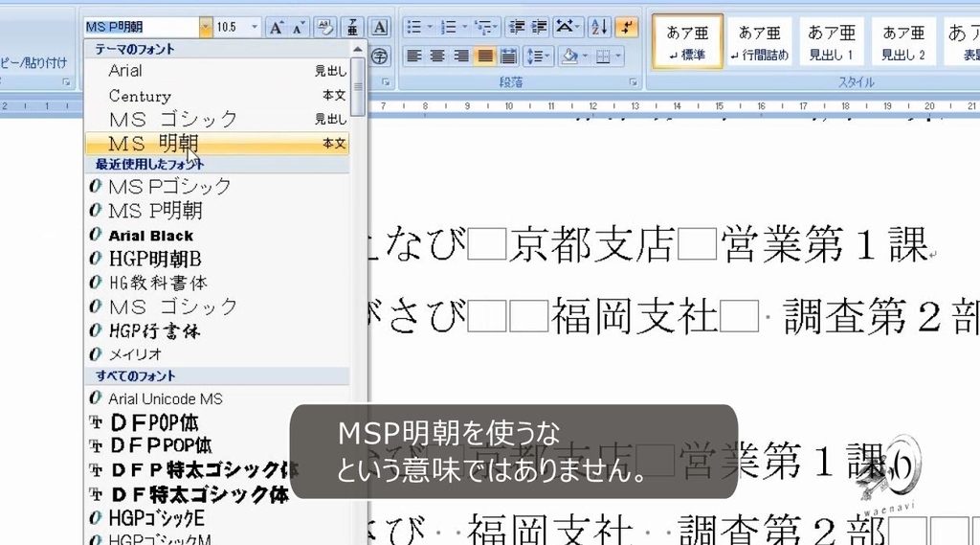Apply multilevel list formatting
The width and height of the screenshot is (980, 545).
click(x=484, y=27)
